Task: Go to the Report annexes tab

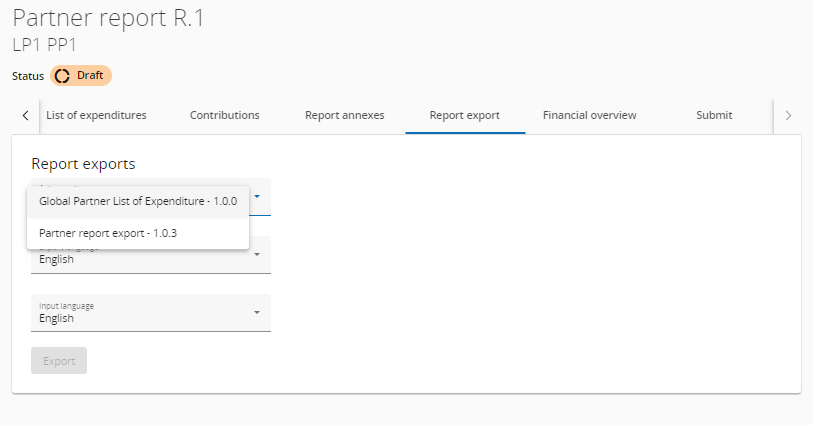Action: tap(344, 115)
